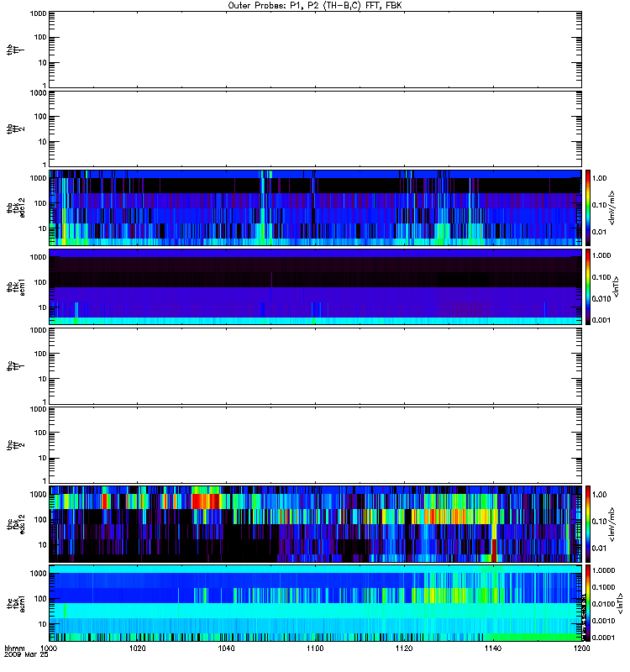Click the '1000' time label on the bottom axis
Viewport: 630px width, 672px height.
click(49, 648)
